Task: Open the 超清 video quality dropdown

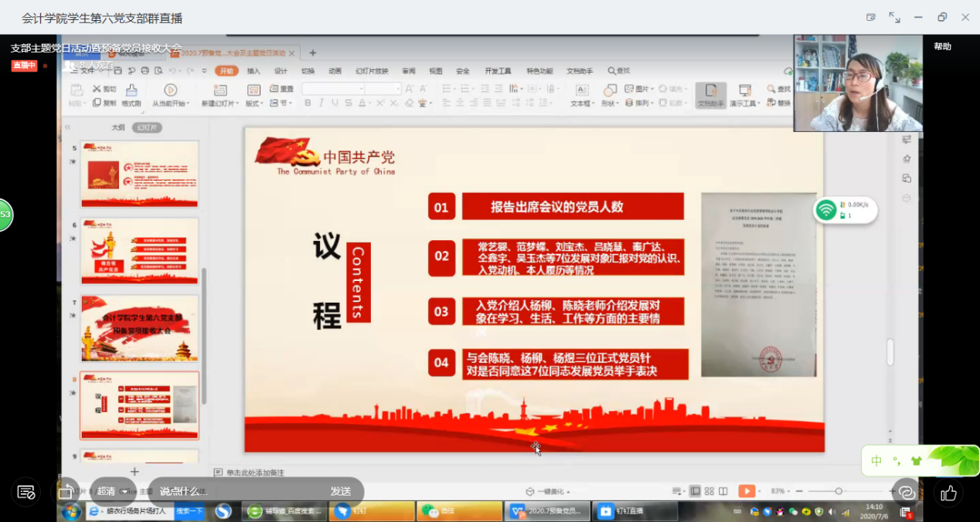Action: tap(112, 491)
